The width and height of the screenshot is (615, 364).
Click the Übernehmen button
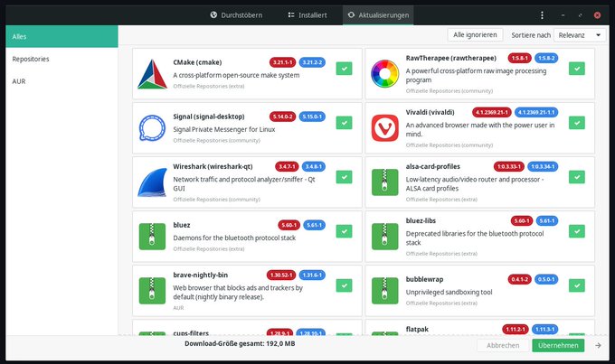click(558, 345)
